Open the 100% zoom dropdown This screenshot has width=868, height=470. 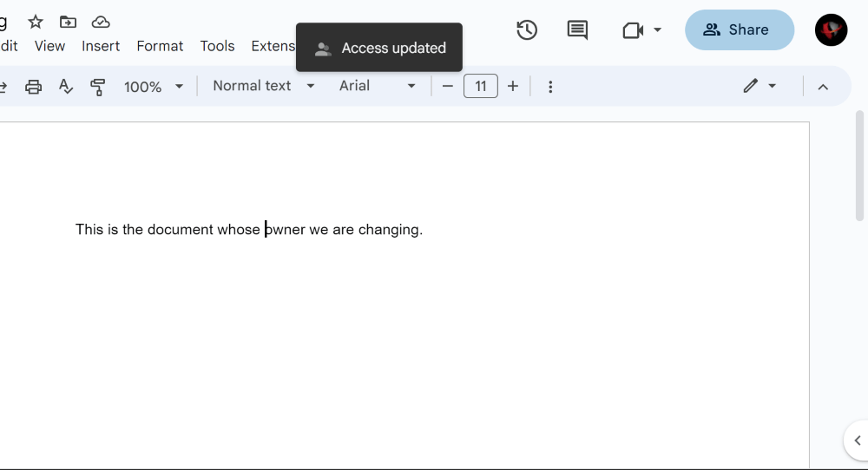tap(154, 87)
